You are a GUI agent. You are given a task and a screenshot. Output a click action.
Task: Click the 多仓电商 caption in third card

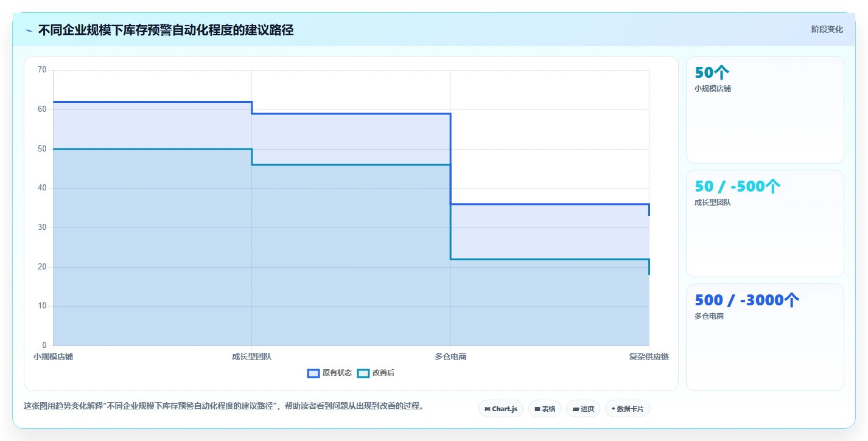[709, 316]
